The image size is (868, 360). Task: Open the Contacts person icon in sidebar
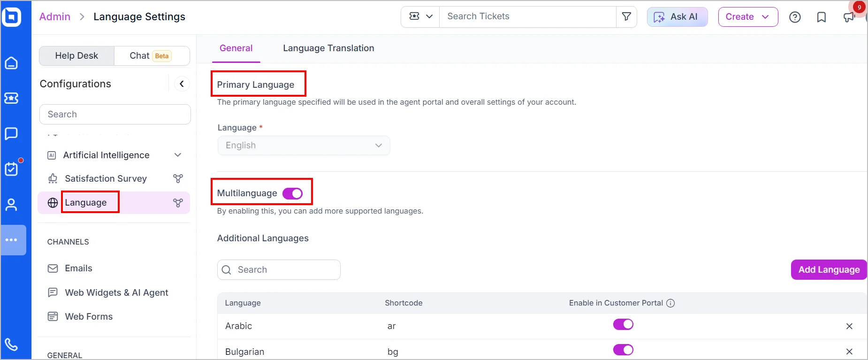pyautogui.click(x=11, y=205)
